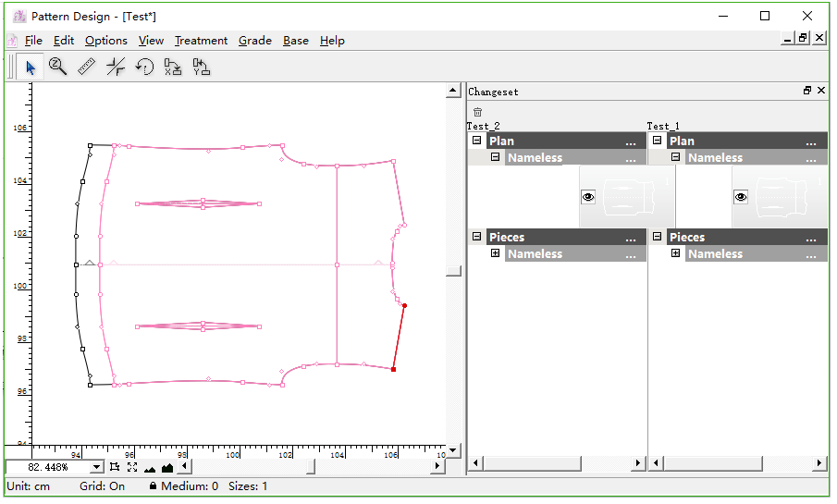Open the Grade menu

pos(254,40)
